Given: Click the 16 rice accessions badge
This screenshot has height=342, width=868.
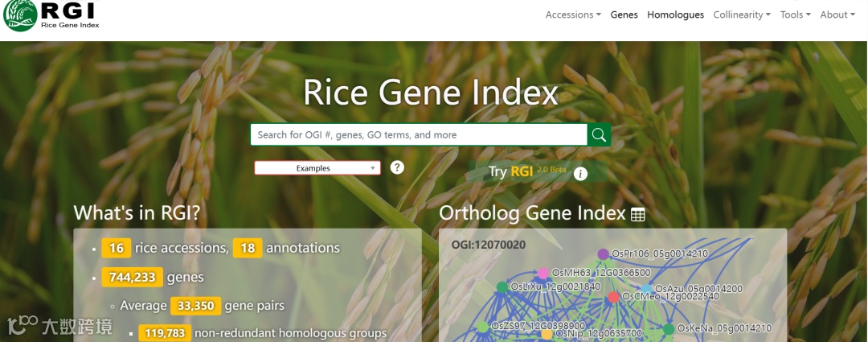Looking at the screenshot, I should (x=117, y=248).
